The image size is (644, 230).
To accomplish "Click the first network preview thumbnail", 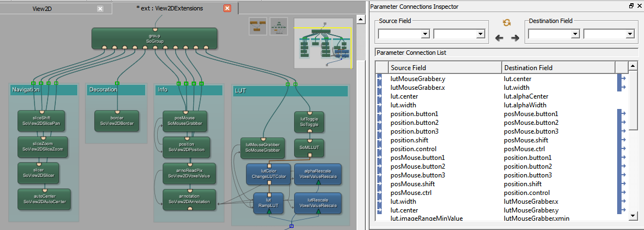I will pyautogui.click(x=257, y=26).
